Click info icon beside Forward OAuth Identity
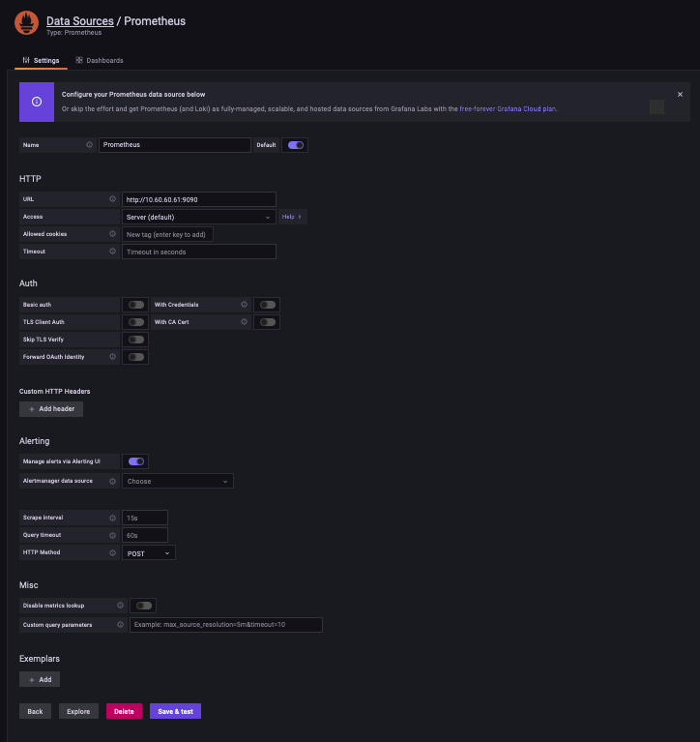Viewport: 700px width, 742px height. click(113, 357)
